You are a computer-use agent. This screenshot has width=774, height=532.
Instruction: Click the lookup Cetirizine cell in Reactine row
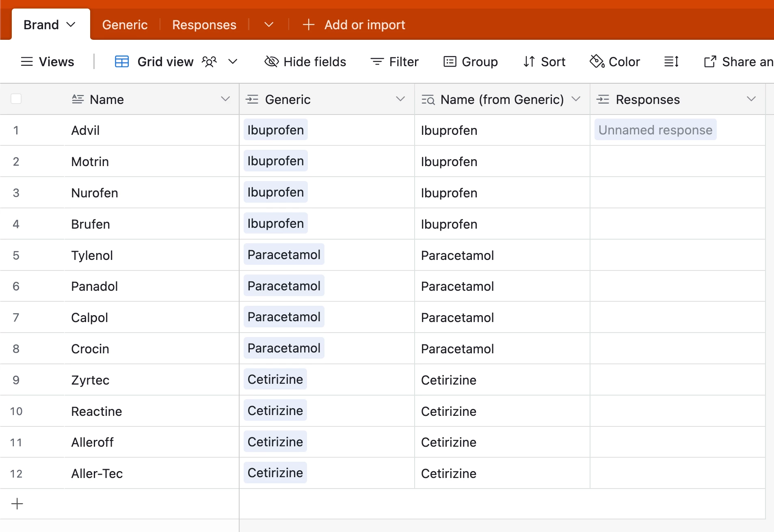[502, 411]
